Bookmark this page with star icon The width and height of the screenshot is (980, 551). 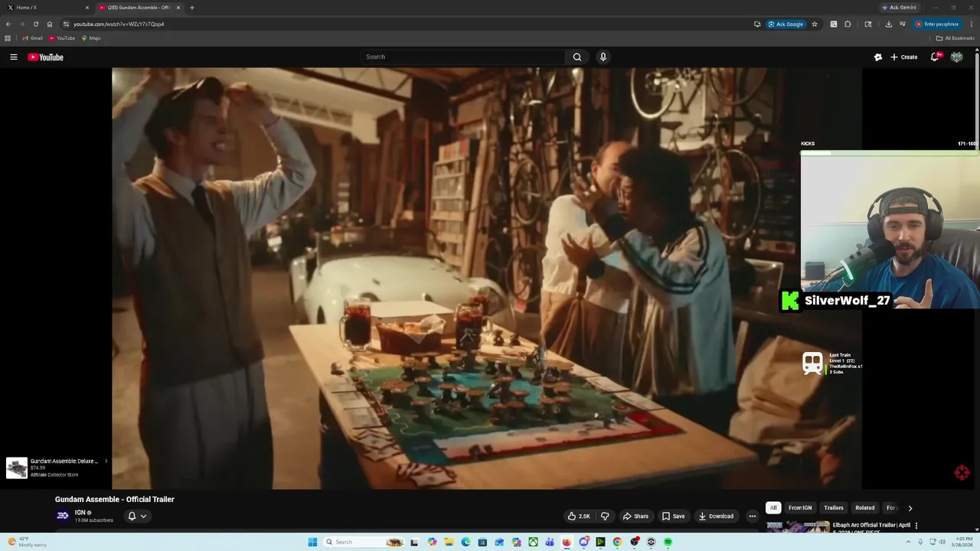coord(815,24)
